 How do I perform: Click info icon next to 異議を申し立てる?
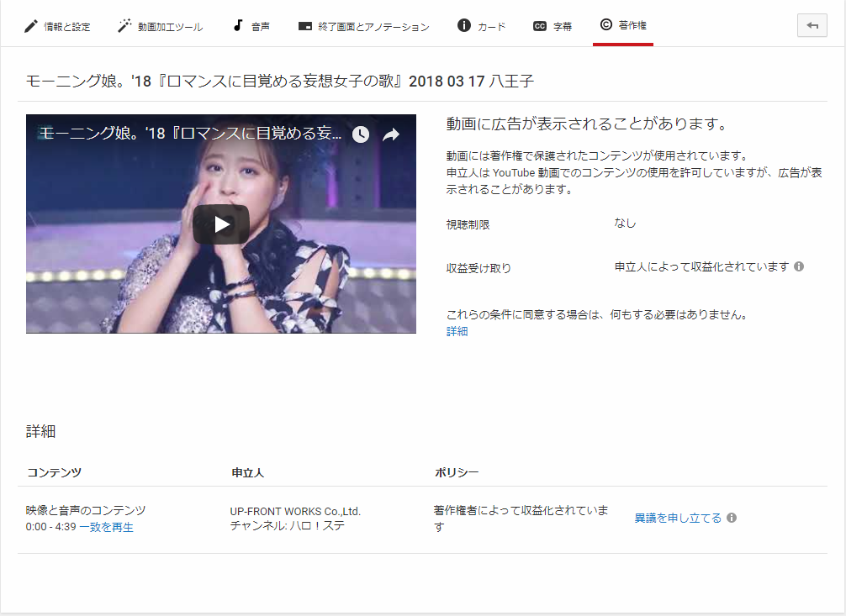732,518
